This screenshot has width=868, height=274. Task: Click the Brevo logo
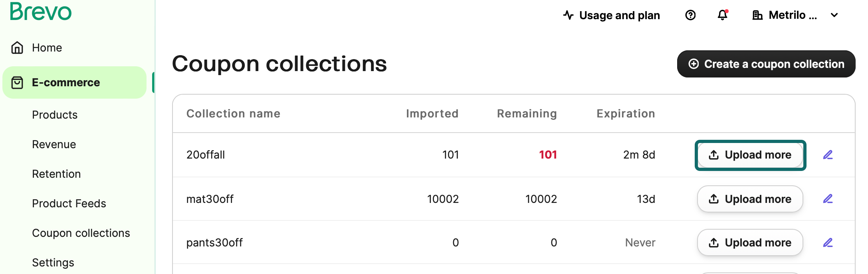41,11
